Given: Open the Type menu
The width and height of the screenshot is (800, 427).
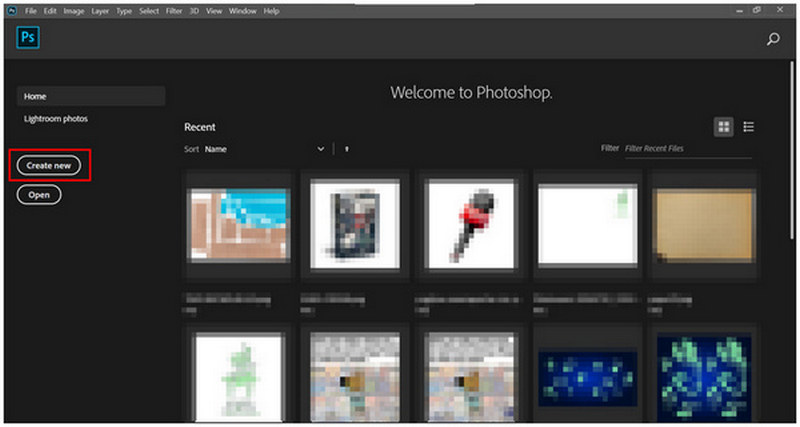Looking at the screenshot, I should point(124,11).
